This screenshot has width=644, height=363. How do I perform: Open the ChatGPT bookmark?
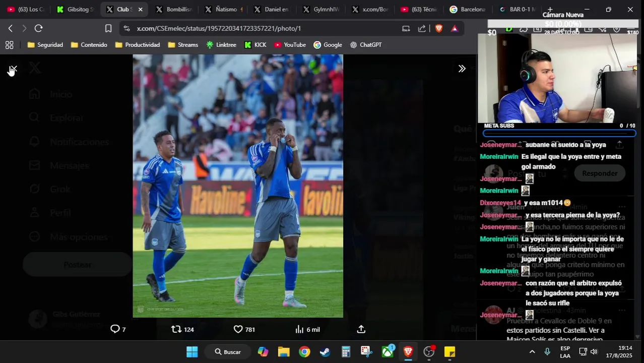(366, 45)
